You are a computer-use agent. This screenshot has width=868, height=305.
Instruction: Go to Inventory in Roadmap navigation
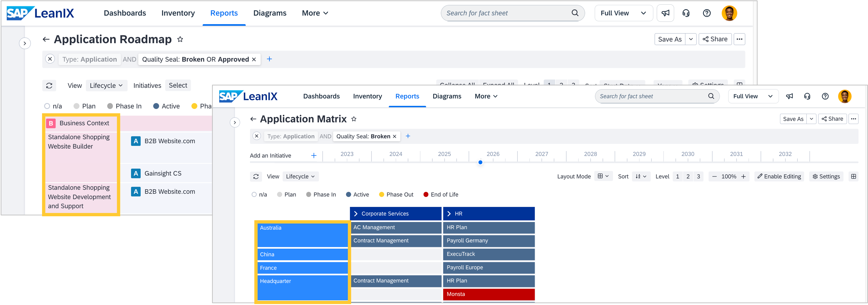(x=178, y=13)
